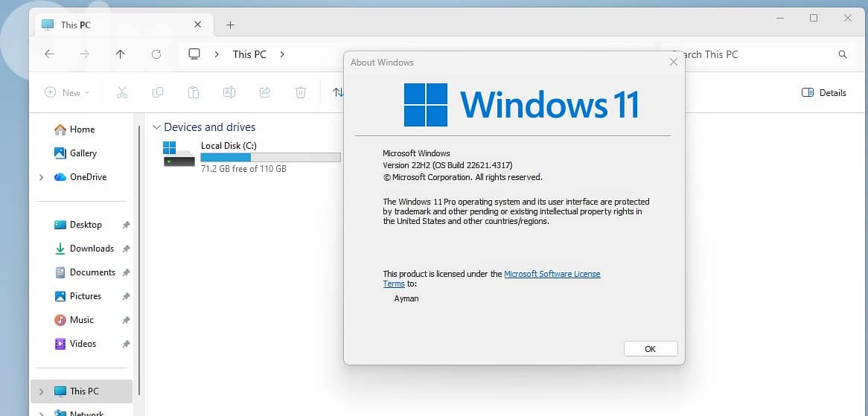
Task: Click the Rename icon in toolbar
Action: (229, 92)
